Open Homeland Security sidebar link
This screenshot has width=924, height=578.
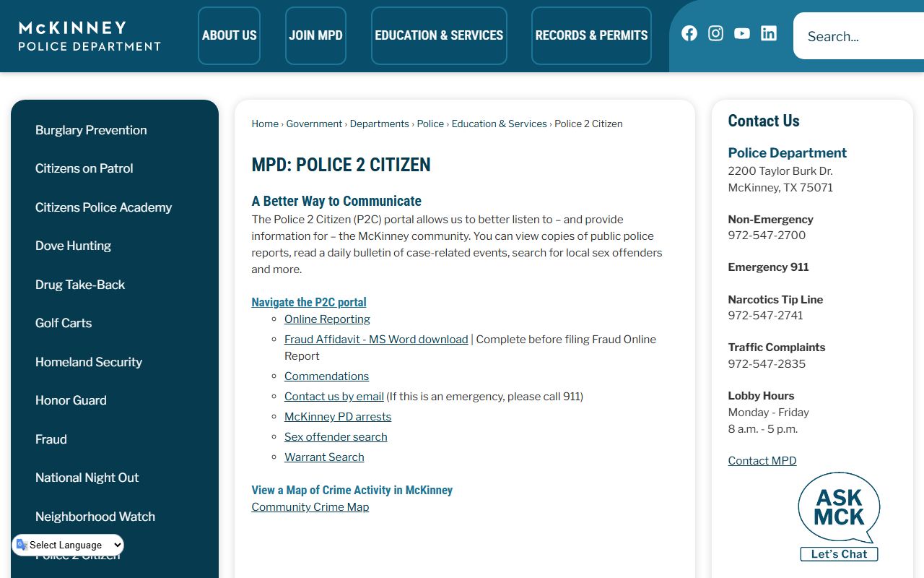(x=89, y=362)
